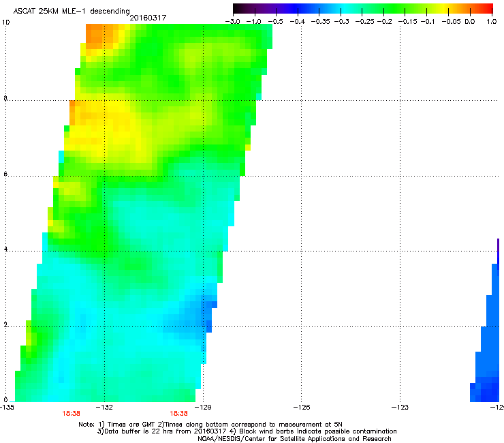Click the latitude axis label 4
504x443 pixels.
(5, 249)
